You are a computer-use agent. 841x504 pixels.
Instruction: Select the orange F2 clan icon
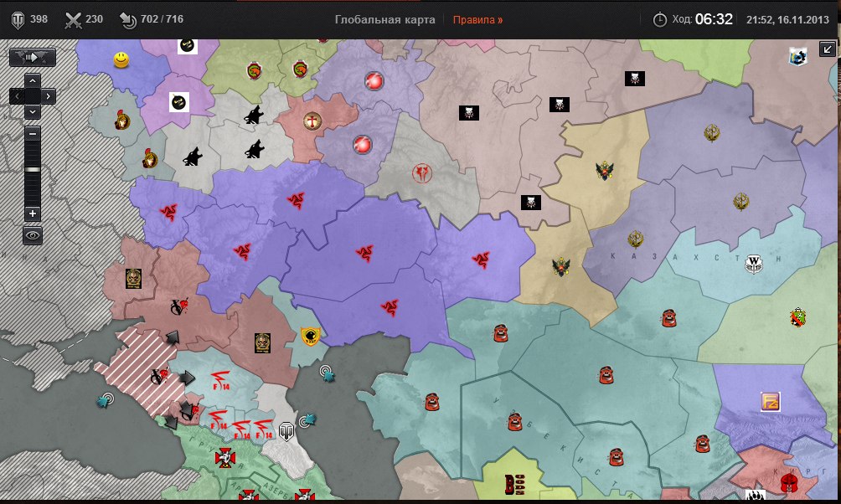770,402
